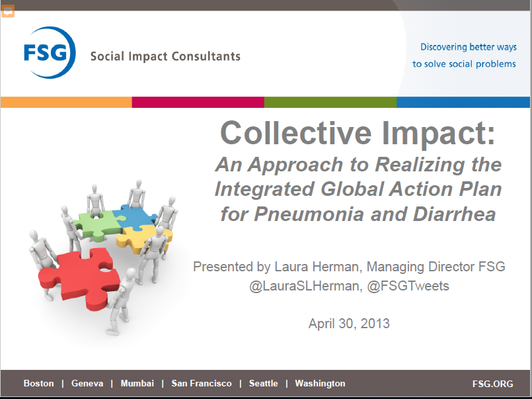Click the 'Social Impact Consultants' text
Image resolution: width=532 pixels, height=399 pixels.
165,56
